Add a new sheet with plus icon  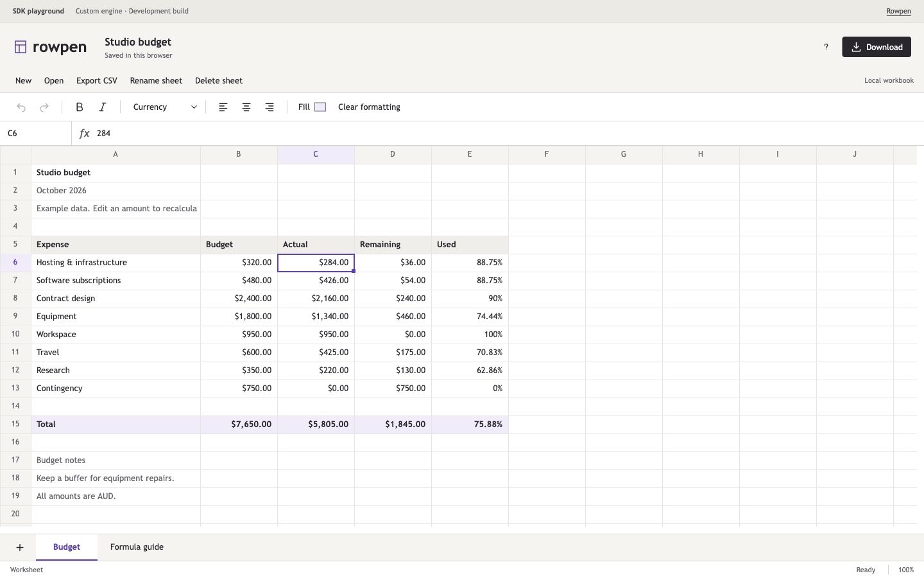point(20,547)
